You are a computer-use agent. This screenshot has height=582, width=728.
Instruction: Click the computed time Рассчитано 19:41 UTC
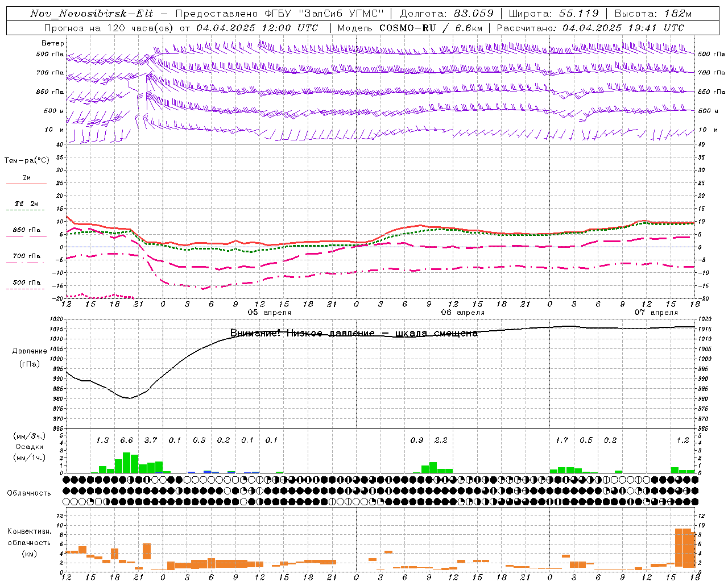[590, 28]
